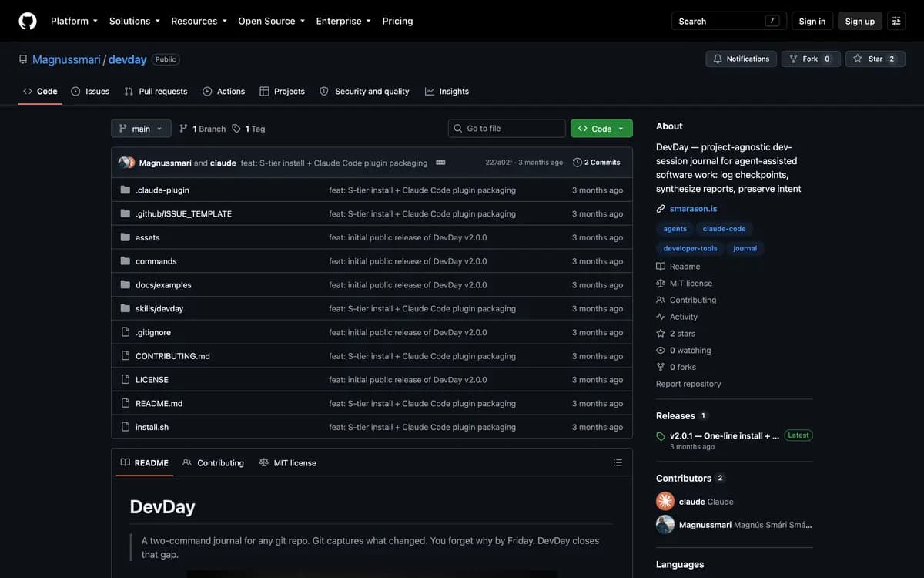View the 0 watching link
924x578 pixels.
[x=683, y=350]
